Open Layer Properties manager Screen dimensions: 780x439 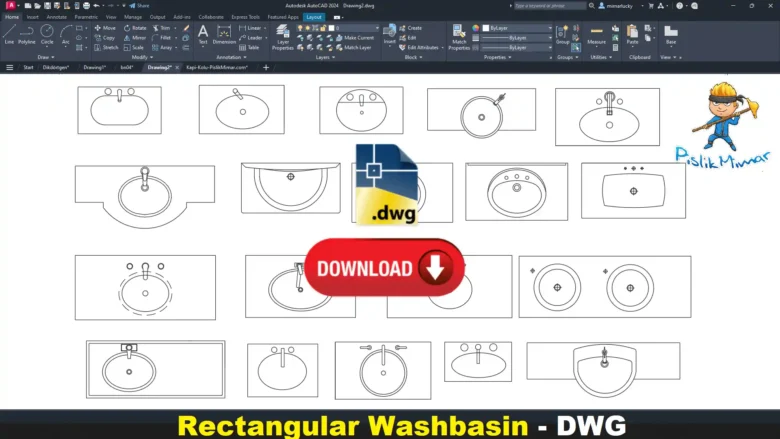[x=283, y=37]
